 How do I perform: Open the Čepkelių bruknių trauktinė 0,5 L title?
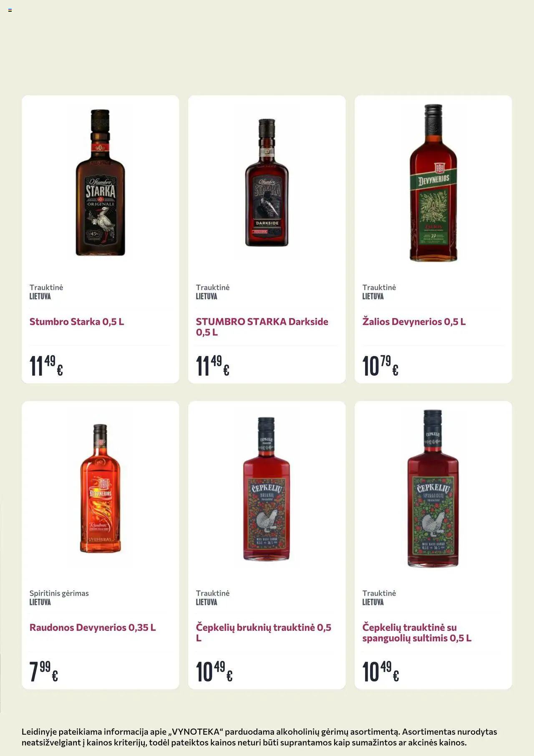(264, 632)
